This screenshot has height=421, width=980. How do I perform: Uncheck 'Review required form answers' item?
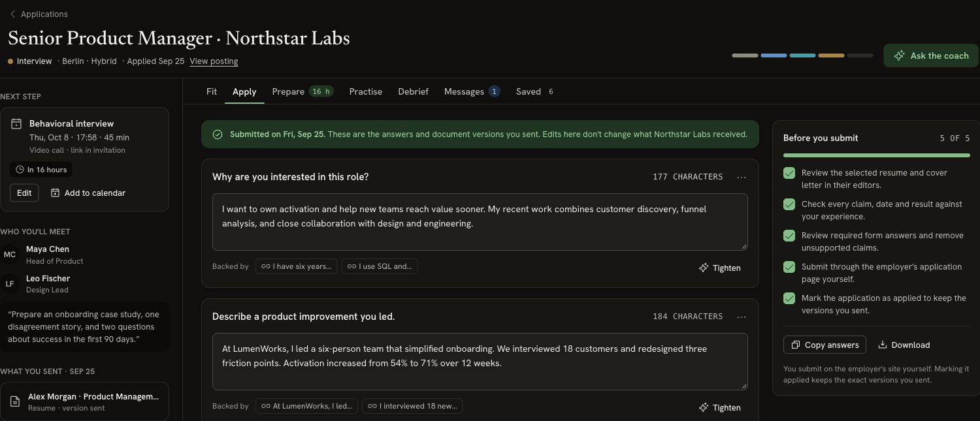(789, 236)
